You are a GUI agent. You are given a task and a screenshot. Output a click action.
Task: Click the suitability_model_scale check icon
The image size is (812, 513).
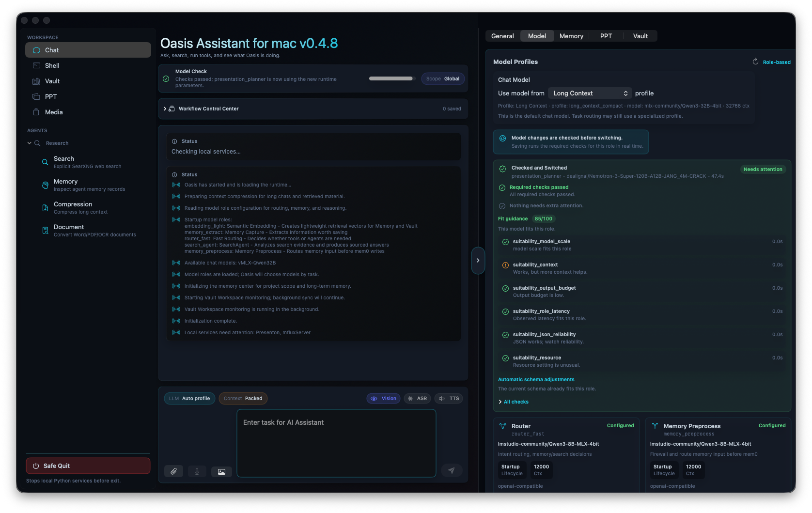point(505,242)
